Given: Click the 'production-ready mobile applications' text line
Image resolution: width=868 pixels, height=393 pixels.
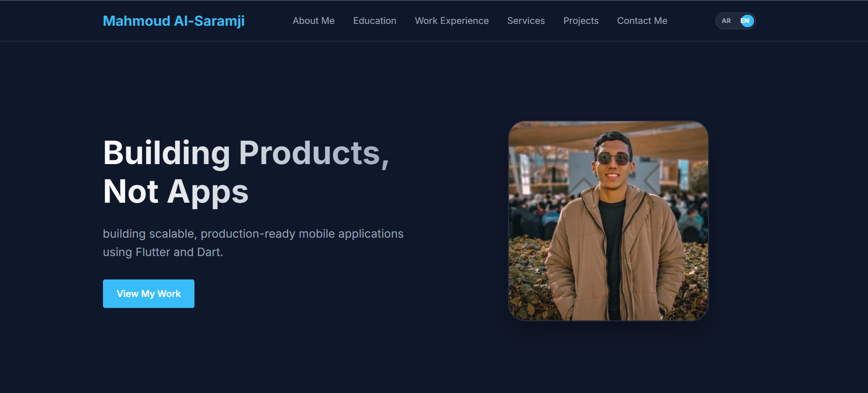Looking at the screenshot, I should coord(302,234).
